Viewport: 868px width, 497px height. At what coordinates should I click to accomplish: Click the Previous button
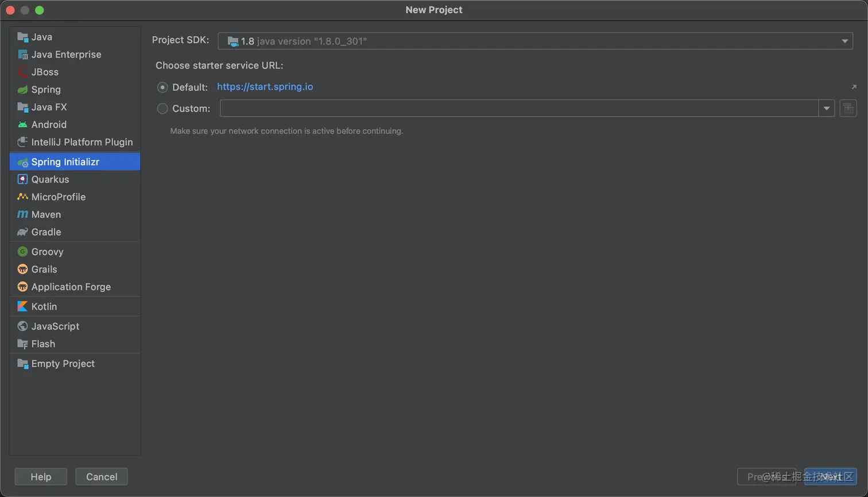(x=766, y=477)
